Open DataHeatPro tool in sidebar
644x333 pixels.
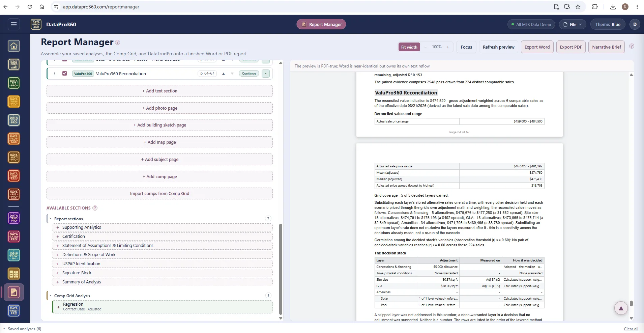[x=14, y=176]
